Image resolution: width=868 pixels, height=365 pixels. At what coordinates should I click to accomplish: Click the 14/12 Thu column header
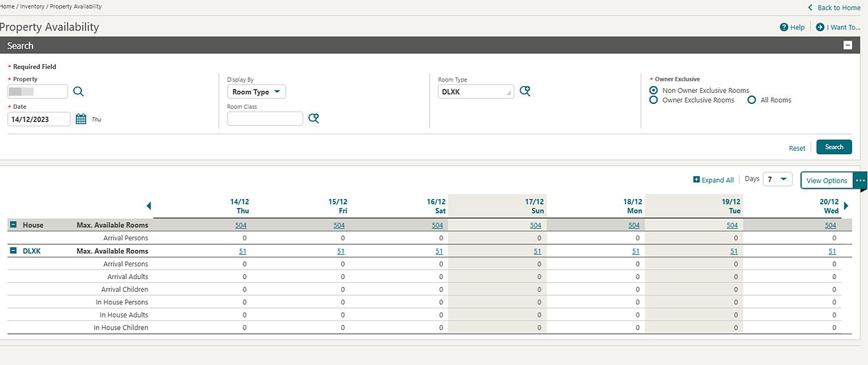coord(240,206)
